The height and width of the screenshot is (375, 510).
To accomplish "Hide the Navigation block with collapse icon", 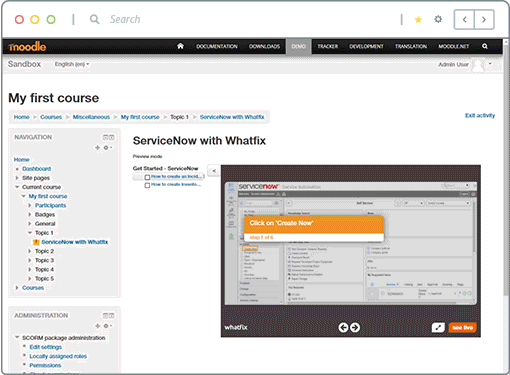I will (105, 137).
